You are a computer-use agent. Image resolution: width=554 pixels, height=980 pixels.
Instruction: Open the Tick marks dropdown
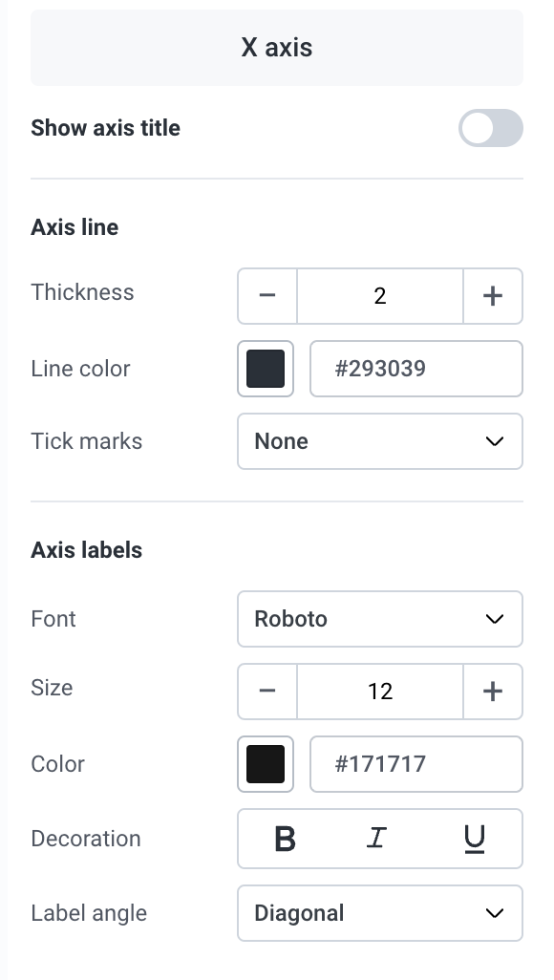(380, 441)
